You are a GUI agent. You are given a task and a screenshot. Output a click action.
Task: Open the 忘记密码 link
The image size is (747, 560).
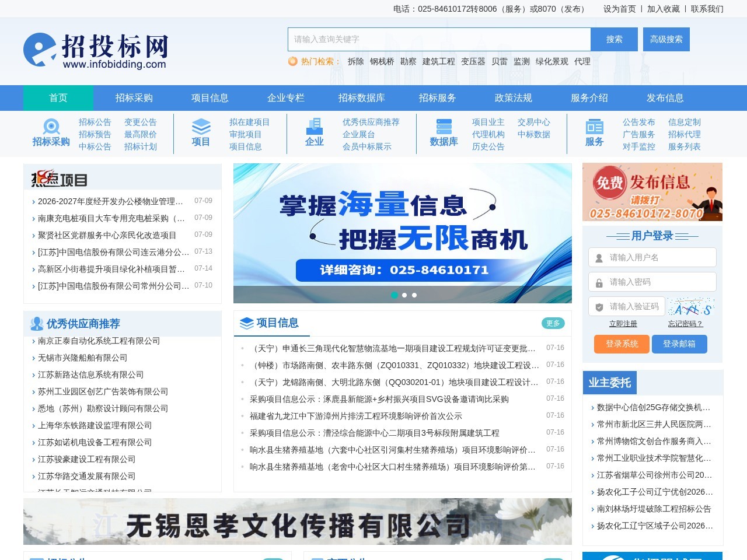pyautogui.click(x=685, y=324)
